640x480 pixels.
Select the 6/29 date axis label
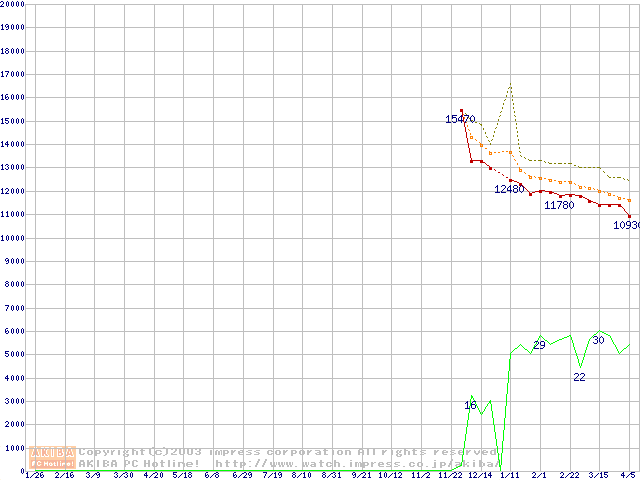[242, 475]
